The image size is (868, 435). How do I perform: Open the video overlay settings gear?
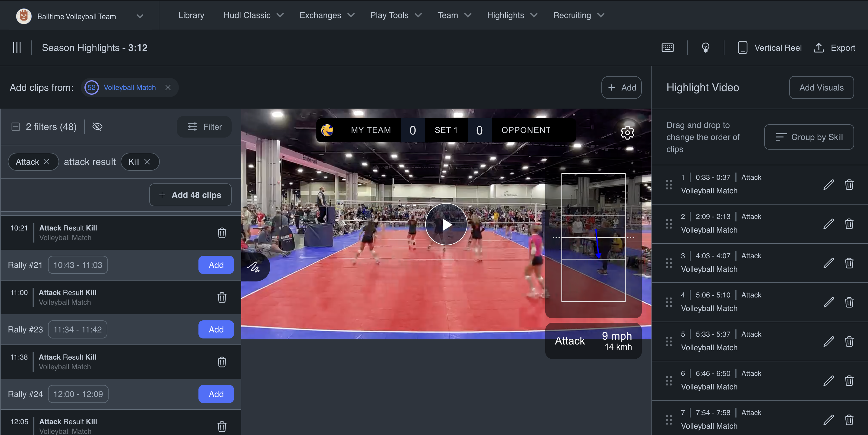627,132
